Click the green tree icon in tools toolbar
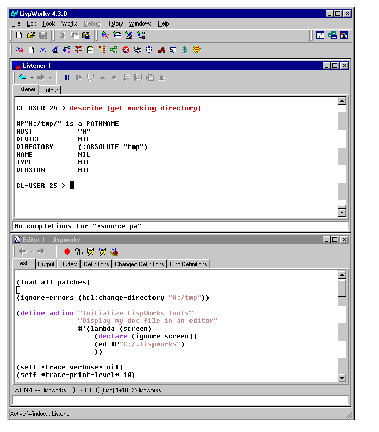The image size is (379, 432). click(184, 50)
